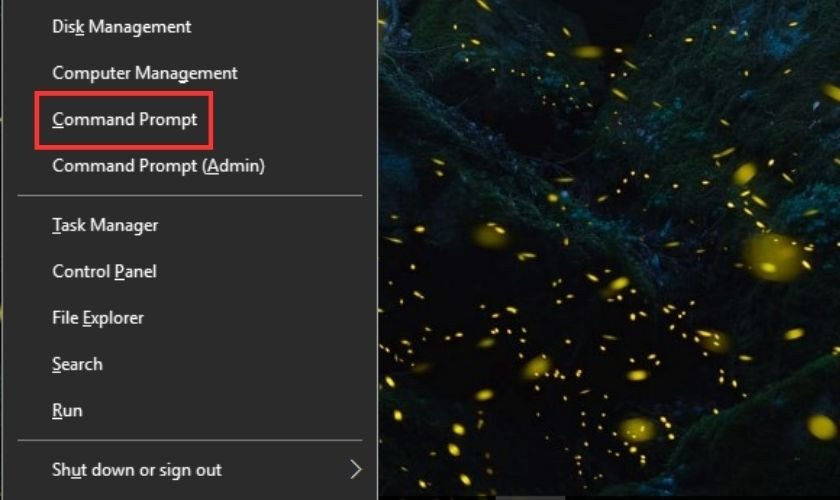Click the largest glowing firefly on the wallpaper
The image size is (840, 500).
(772, 255)
